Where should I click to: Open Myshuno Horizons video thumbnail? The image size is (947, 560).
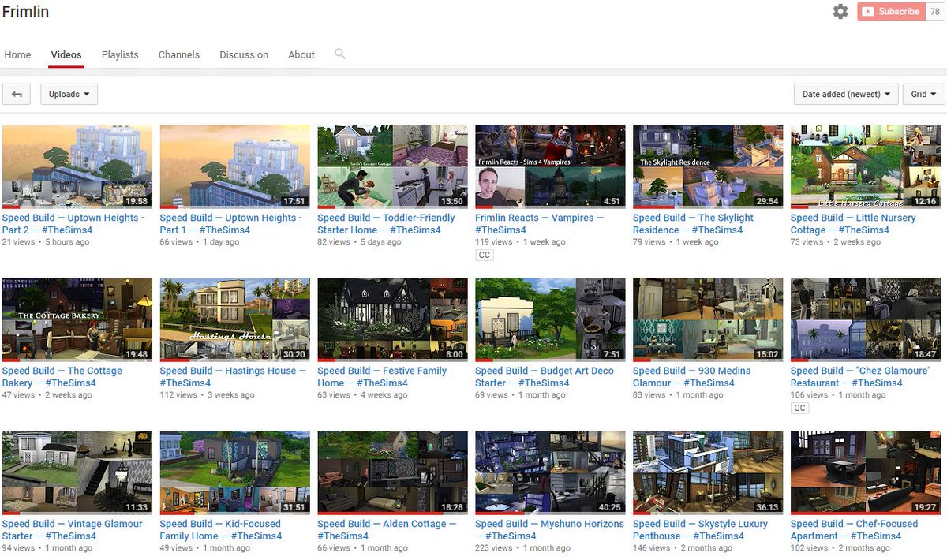click(x=550, y=472)
